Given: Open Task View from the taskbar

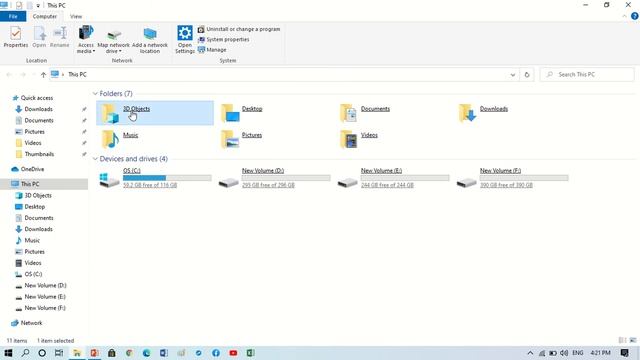Looking at the screenshot, I should [59, 353].
